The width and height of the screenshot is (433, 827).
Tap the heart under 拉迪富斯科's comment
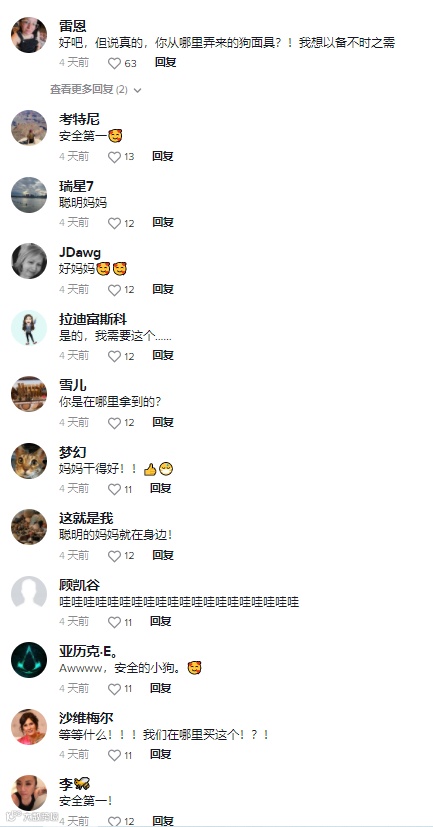[x=114, y=356]
